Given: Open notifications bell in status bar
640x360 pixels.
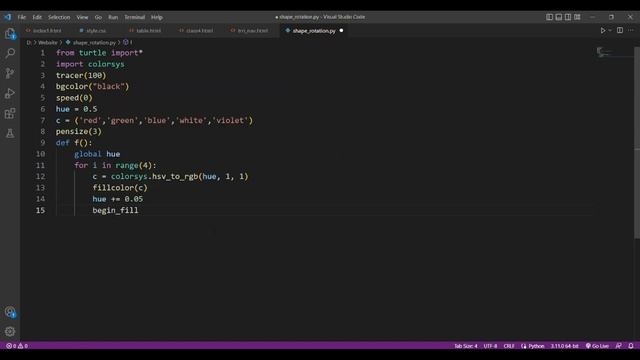Looking at the screenshot, I should 631,346.
